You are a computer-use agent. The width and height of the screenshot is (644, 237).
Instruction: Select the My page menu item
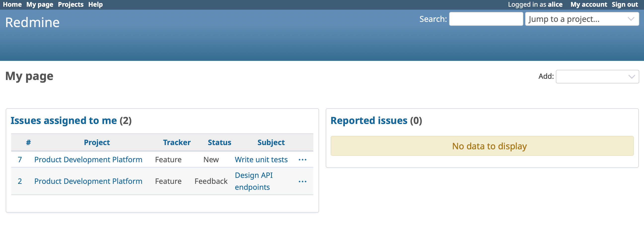40,4
